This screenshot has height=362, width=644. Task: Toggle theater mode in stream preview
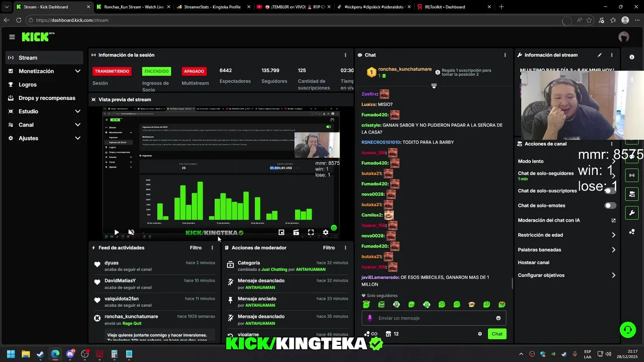296,232
